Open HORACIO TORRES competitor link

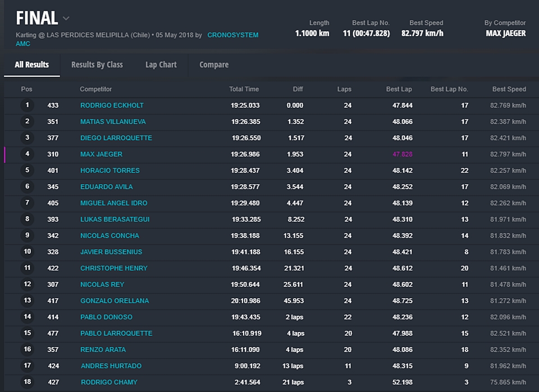point(109,170)
